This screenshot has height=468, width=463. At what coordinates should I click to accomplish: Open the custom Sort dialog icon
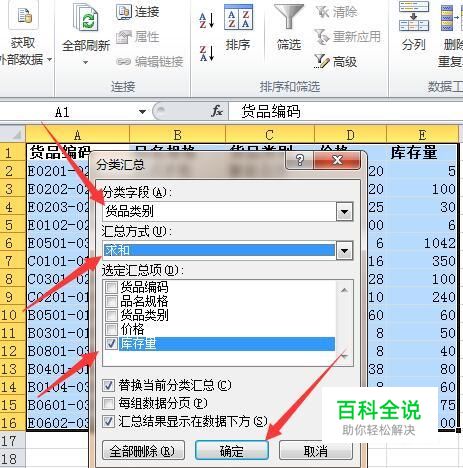pos(238,17)
